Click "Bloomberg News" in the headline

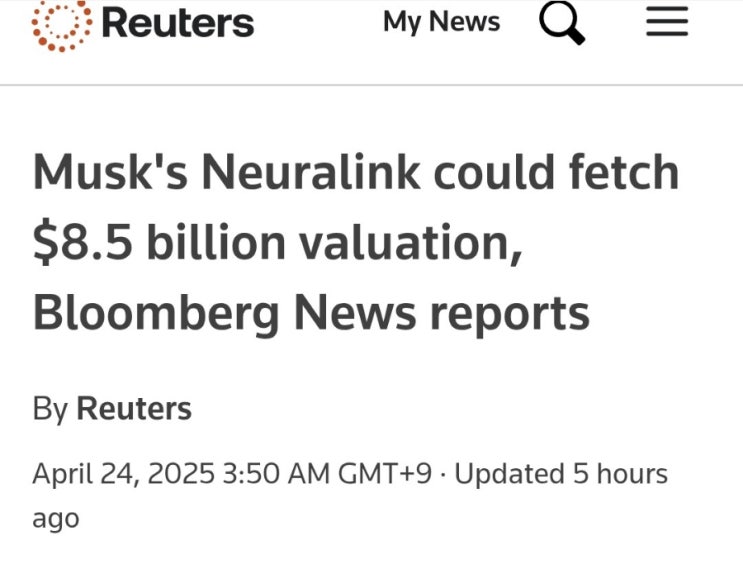click(x=226, y=314)
